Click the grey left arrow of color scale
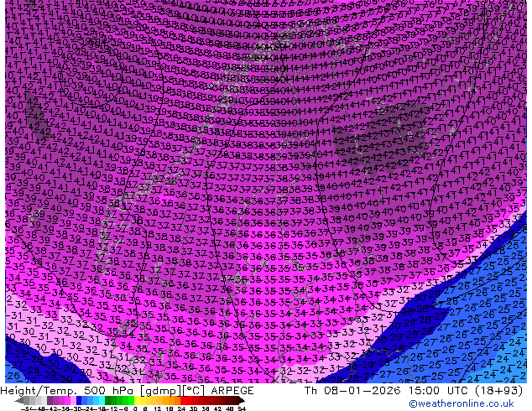This screenshot has width=532, height=411. tap(19, 400)
